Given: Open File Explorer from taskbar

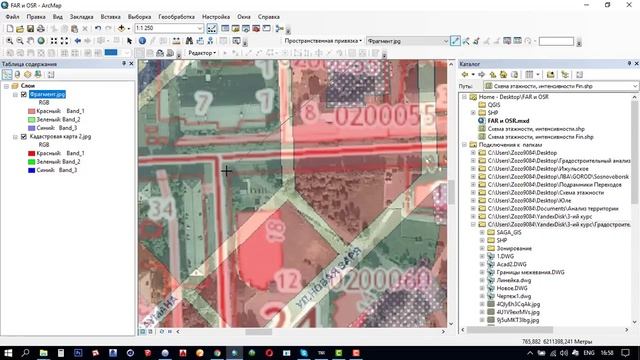Looking at the screenshot, I should pyautogui.click(x=43, y=353).
